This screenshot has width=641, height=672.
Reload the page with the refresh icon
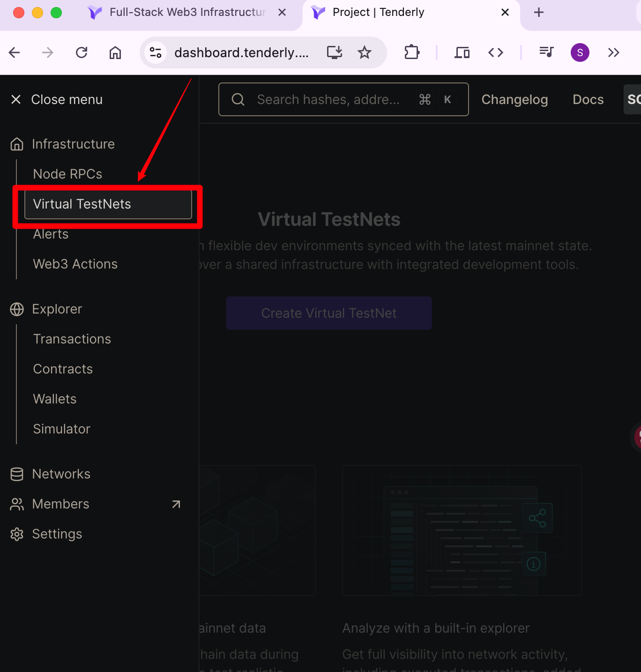[82, 52]
